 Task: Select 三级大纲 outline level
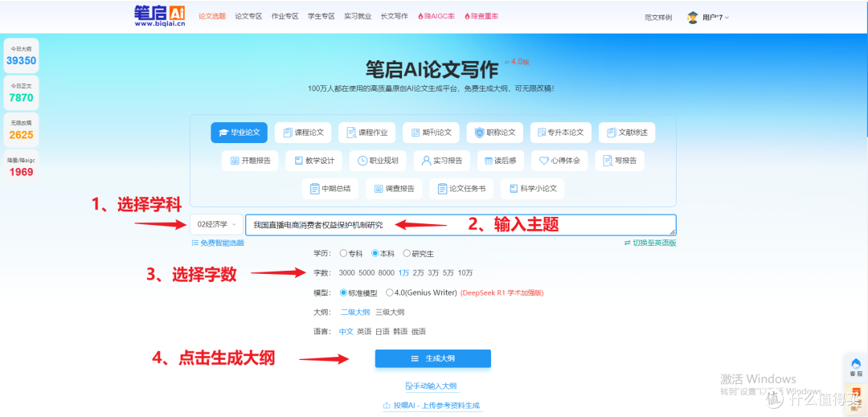tap(391, 312)
